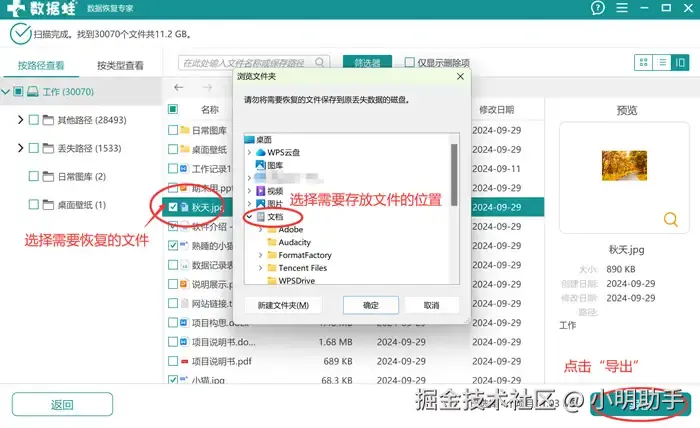The height and width of the screenshot is (428, 700).
Task: Go back with the left arrow
Action: [179, 87]
